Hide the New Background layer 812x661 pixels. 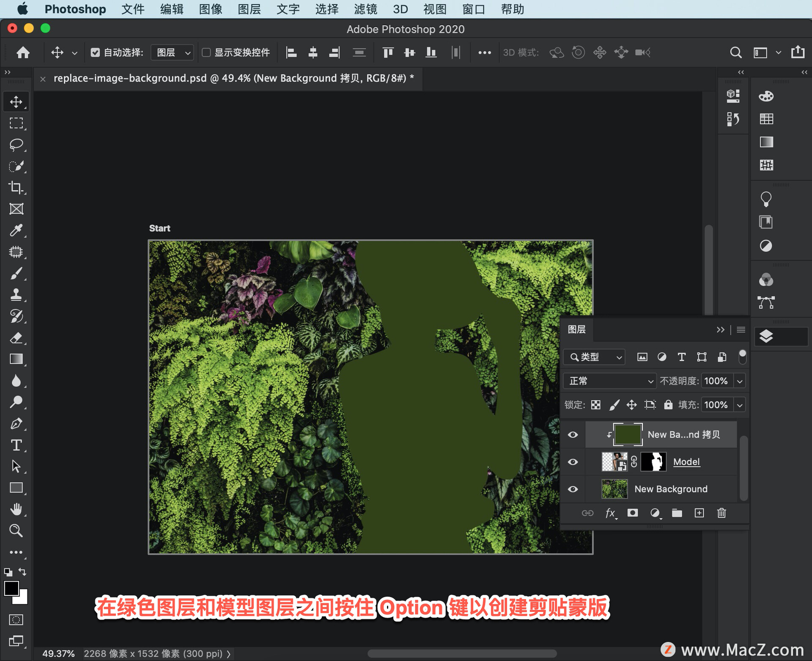(573, 489)
